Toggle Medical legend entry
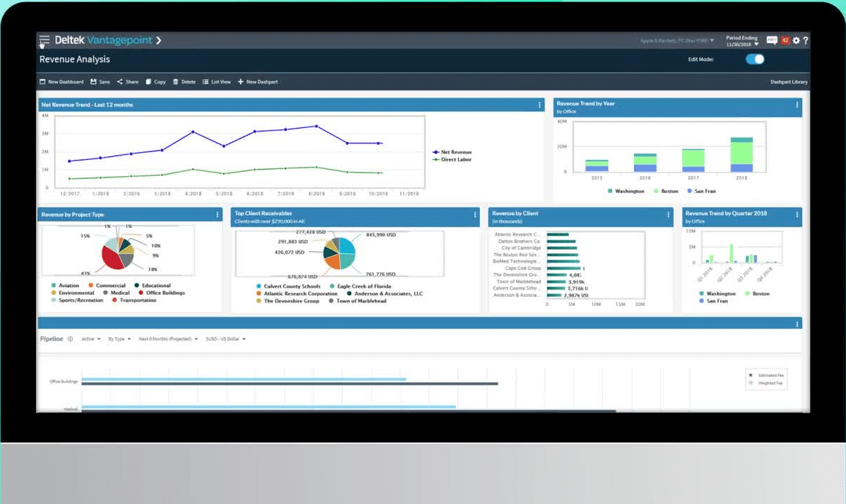This screenshot has width=846, height=504. 117,293
